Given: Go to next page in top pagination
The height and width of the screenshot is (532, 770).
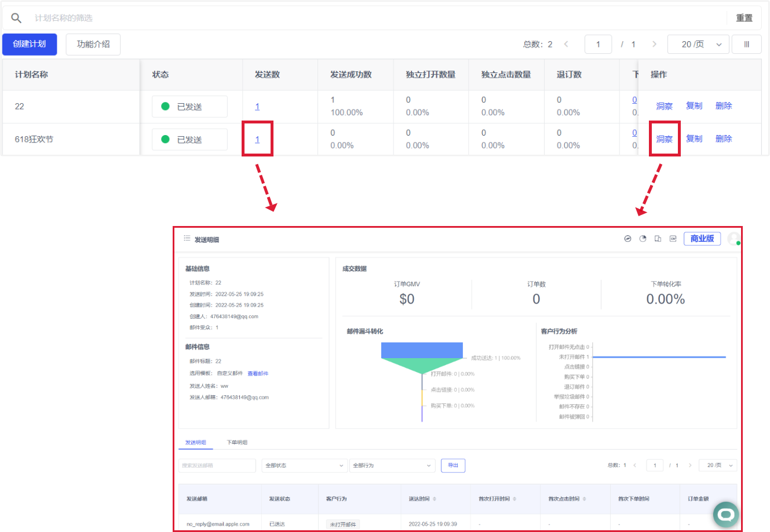Looking at the screenshot, I should coord(654,44).
